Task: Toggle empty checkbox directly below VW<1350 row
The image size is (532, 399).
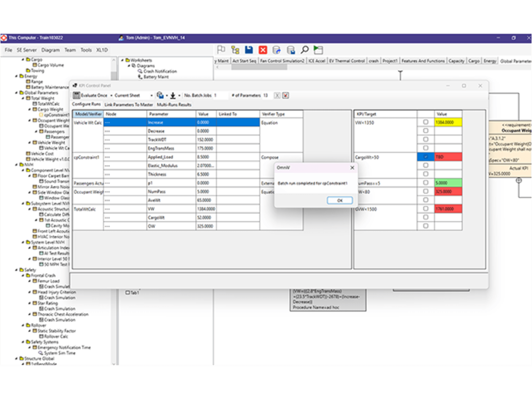Action: coord(425,131)
